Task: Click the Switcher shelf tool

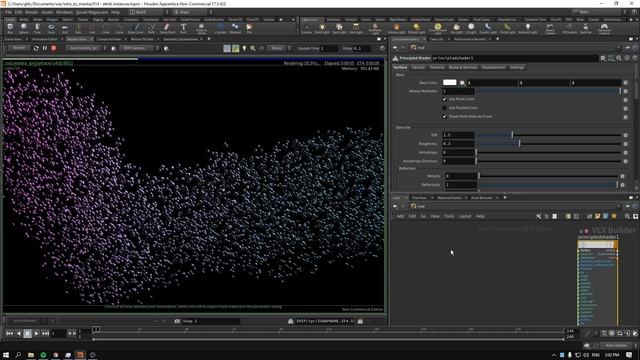Action: [x=585, y=28]
